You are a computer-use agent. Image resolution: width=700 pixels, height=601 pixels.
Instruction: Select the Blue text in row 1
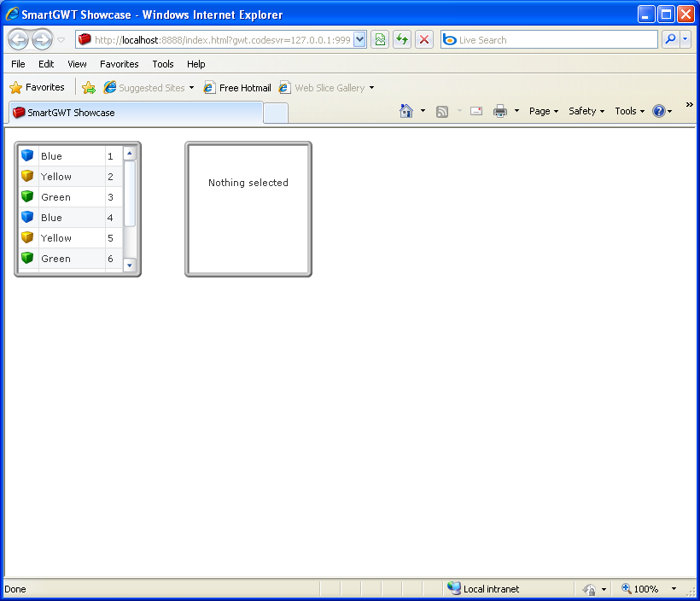51,156
